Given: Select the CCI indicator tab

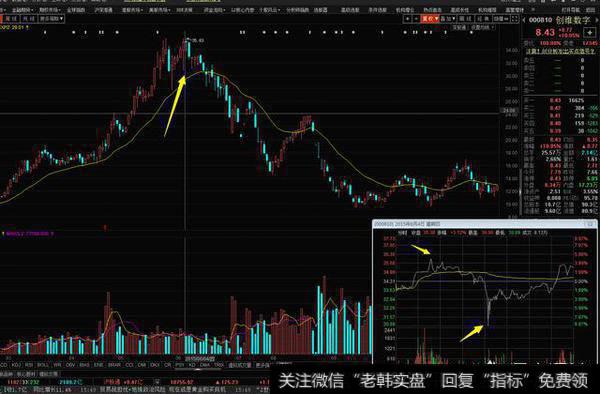Looking at the screenshot, I should 129,365.
